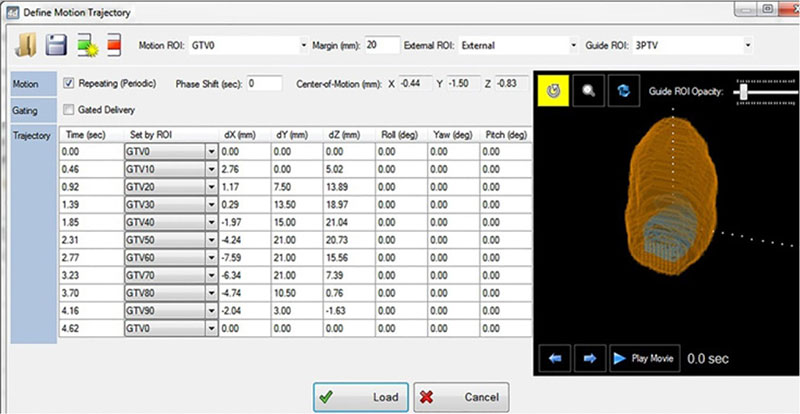
Task: Step to next frame with right arrow
Action: coord(588,357)
